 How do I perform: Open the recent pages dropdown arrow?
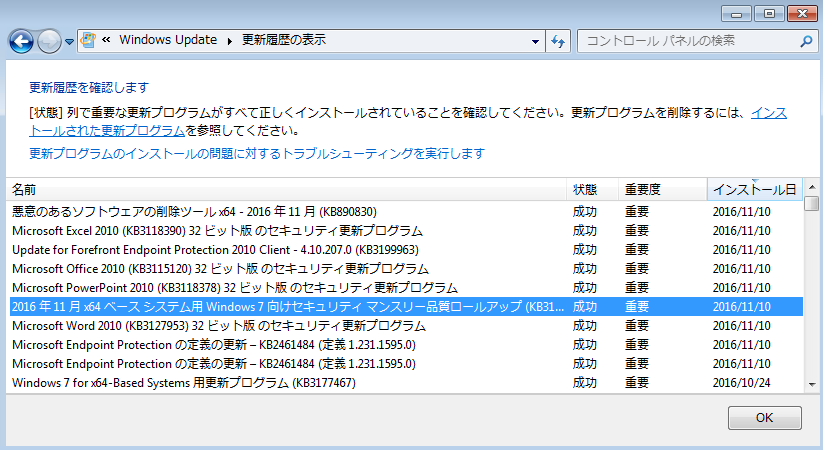click(69, 41)
